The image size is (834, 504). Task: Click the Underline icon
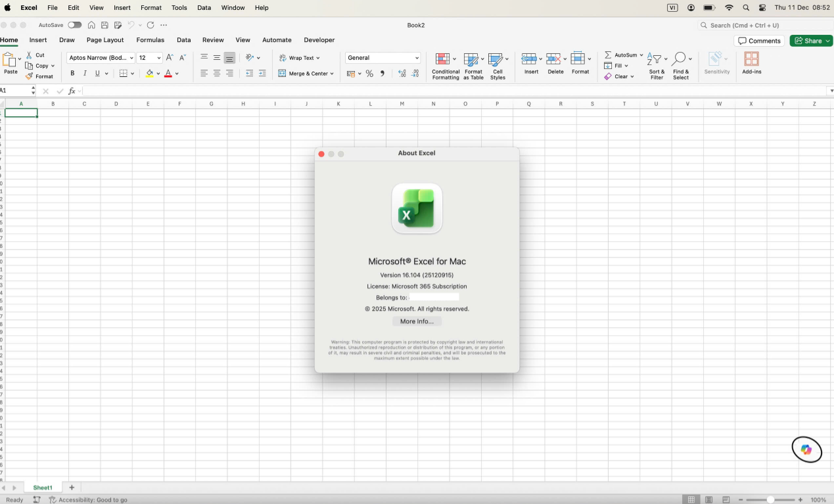point(97,74)
